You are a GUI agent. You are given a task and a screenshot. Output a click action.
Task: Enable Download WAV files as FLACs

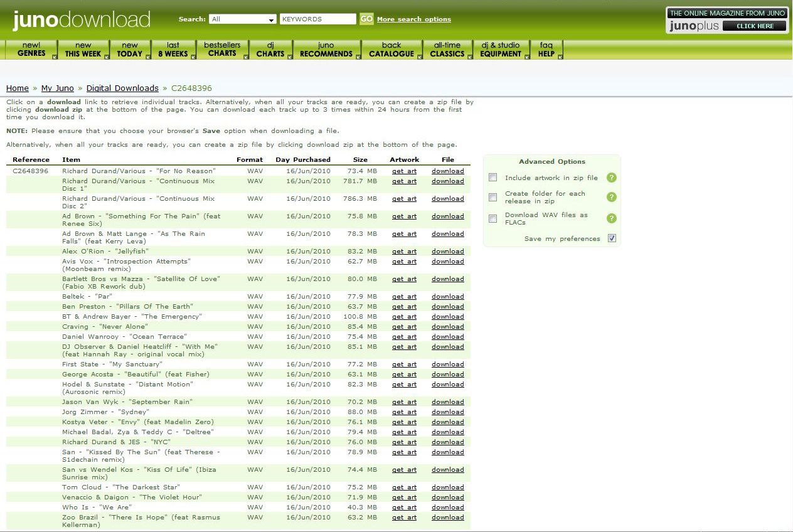(x=492, y=218)
